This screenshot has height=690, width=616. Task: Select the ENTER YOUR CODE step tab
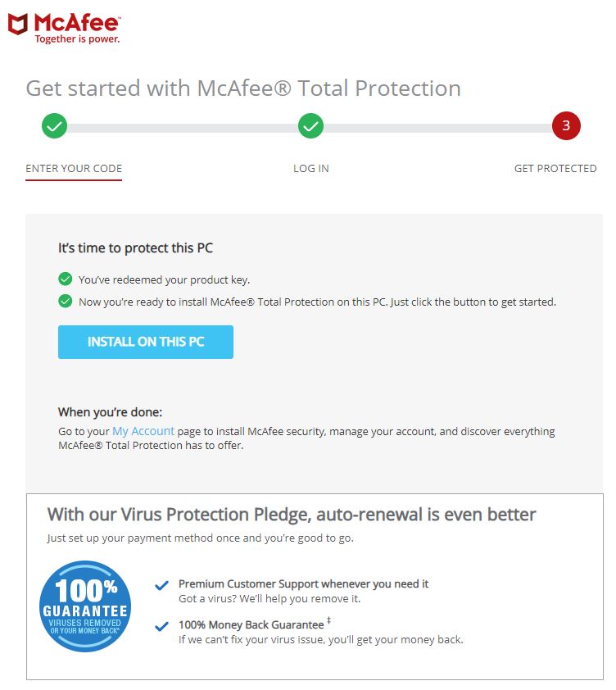(74, 169)
